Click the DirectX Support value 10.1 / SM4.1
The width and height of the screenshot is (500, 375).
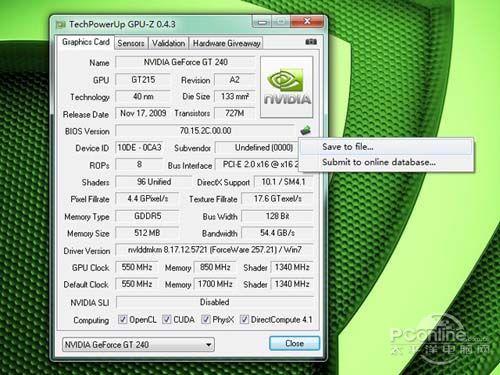[x=284, y=182]
